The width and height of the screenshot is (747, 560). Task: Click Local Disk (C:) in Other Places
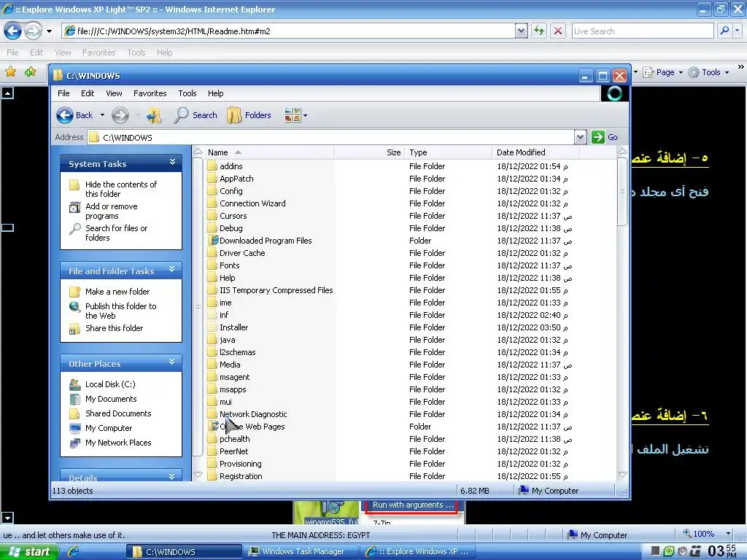click(x=110, y=384)
